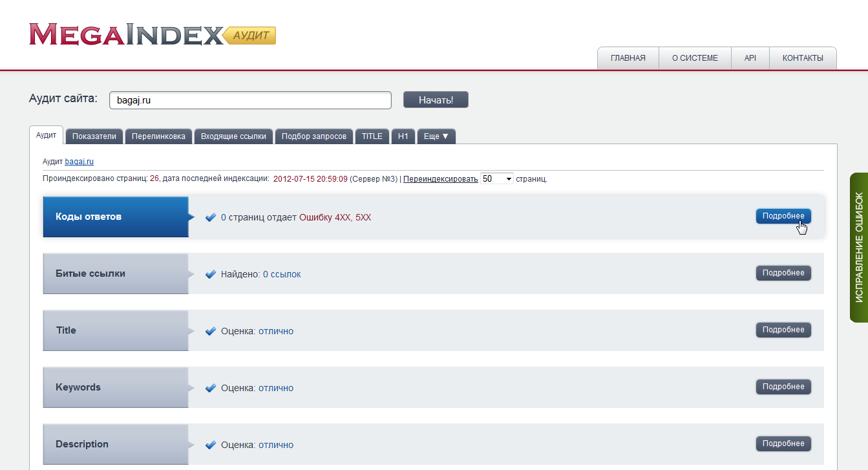Switch to the H1 tab
The image size is (868, 470).
[403, 136]
